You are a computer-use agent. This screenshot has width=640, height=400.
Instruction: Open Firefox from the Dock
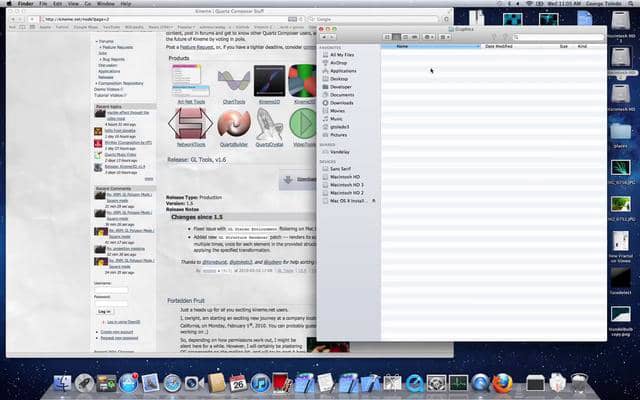pyautogui.click(x=502, y=383)
